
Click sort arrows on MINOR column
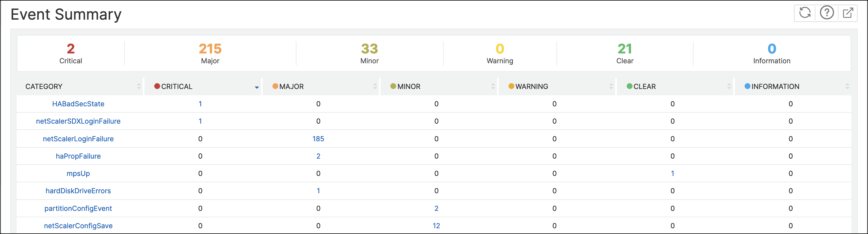tap(493, 87)
